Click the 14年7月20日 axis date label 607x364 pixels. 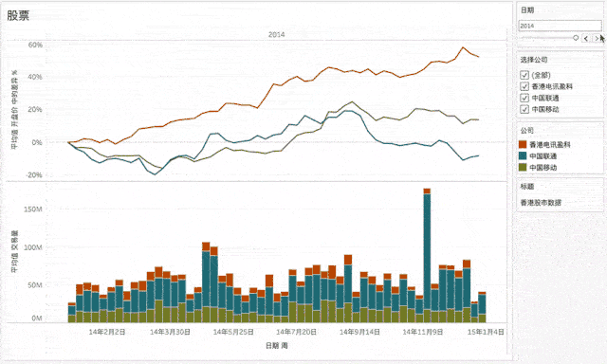[x=296, y=332]
